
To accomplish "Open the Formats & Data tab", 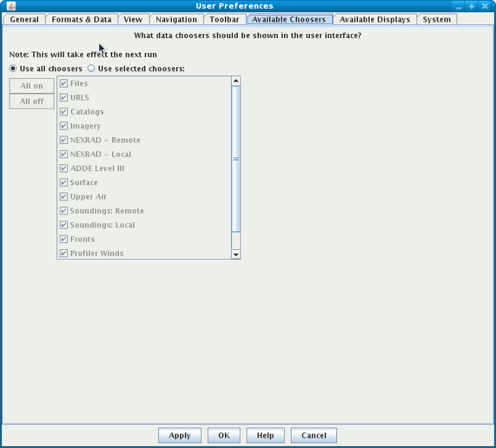I will point(82,20).
